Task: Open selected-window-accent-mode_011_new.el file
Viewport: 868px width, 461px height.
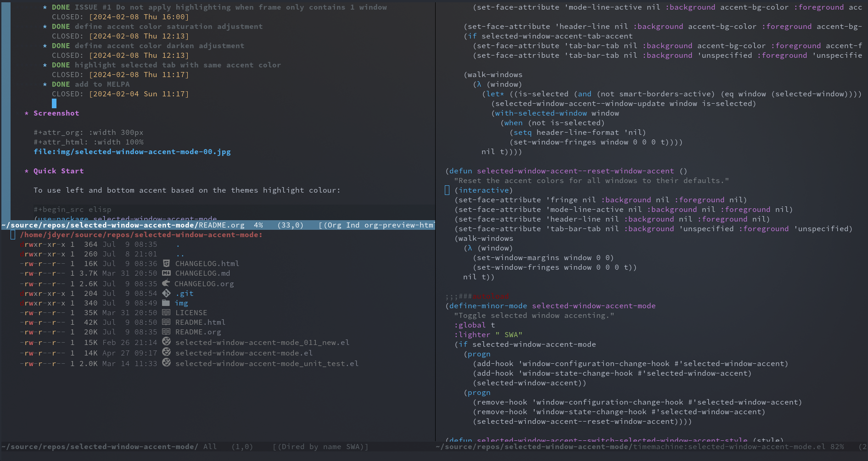Action: point(262,343)
